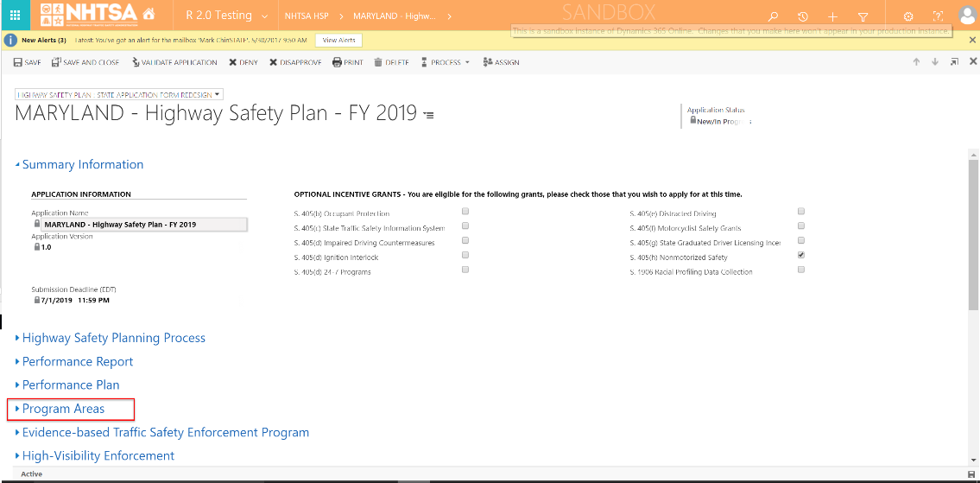Click Validate Application in the command bar
This screenshot has width=980, height=483.
(x=175, y=62)
